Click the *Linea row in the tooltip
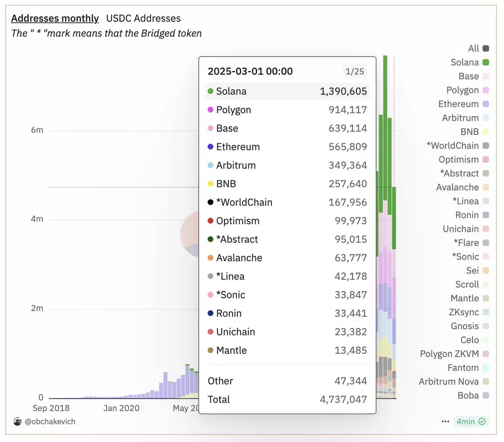The image size is (504, 442). pos(287,276)
